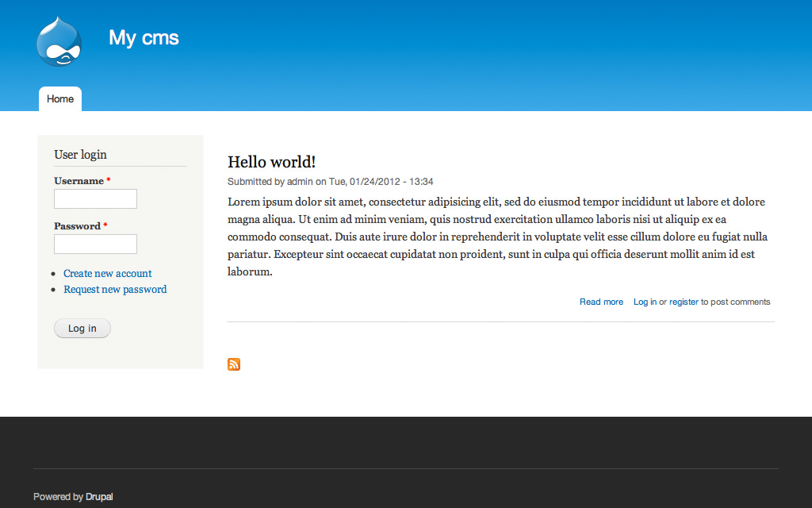Screen dimensions: 812x508
Task: Click 'Read more' below the article
Action: 601,302
